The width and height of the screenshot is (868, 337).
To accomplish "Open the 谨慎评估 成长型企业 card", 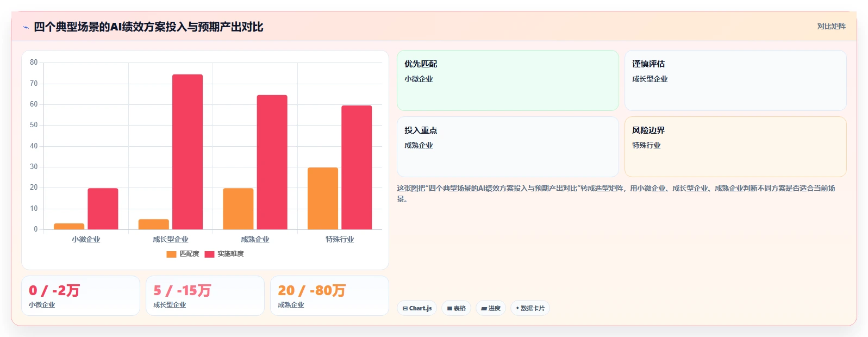I will point(735,80).
